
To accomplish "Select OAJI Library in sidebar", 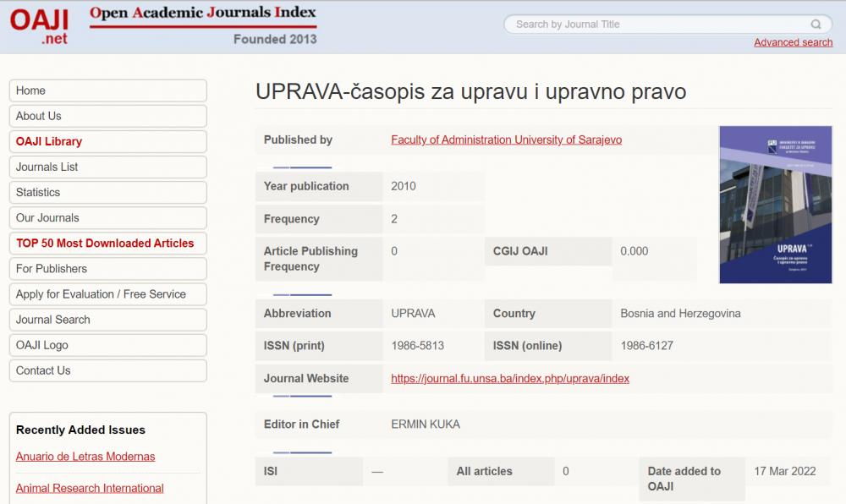I will click(107, 141).
